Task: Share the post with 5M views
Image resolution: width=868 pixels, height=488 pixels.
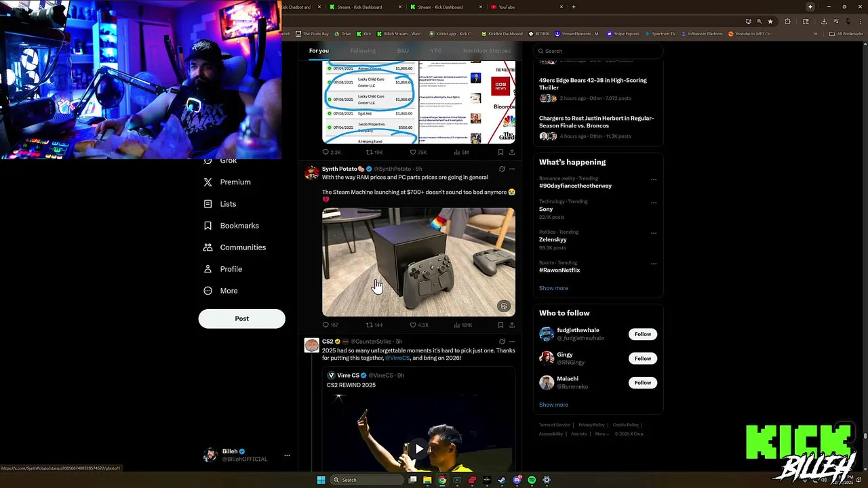Action: 511,152
